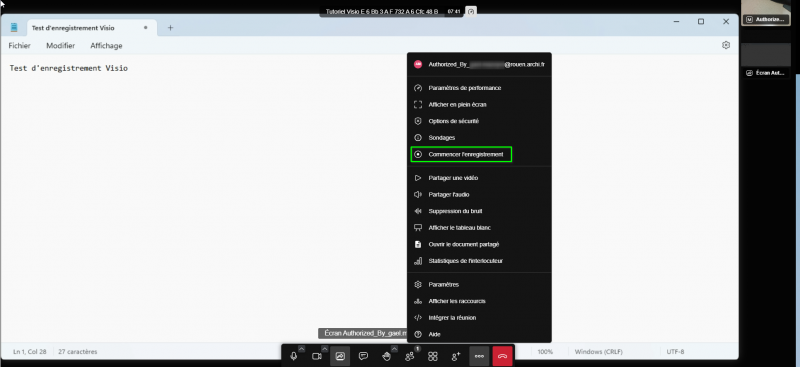Click the shield icon for security options

(x=418, y=121)
